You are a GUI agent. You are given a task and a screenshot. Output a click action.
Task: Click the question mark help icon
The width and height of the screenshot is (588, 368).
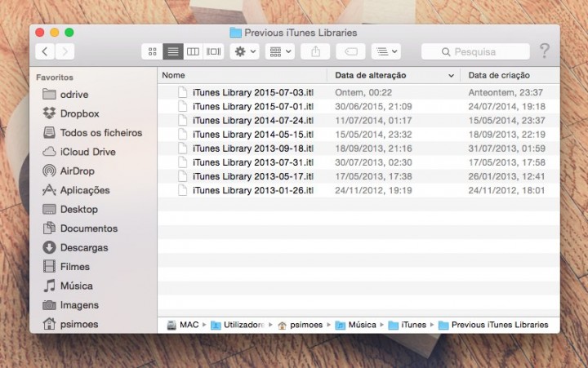click(x=545, y=51)
